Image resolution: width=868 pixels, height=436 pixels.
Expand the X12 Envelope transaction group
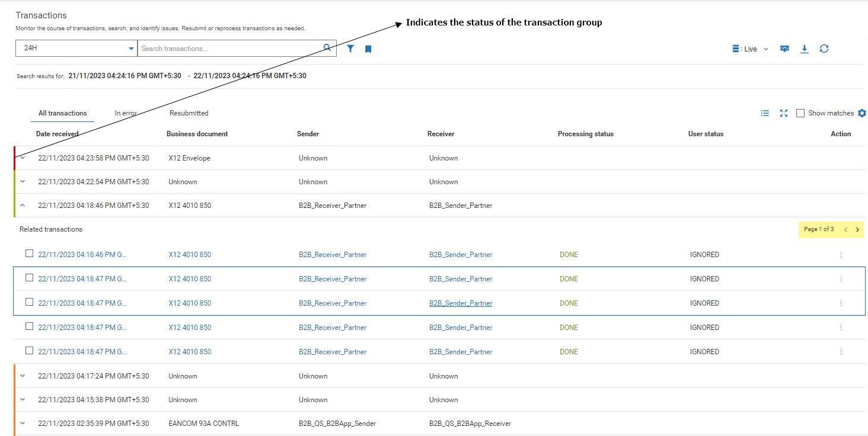(23, 158)
